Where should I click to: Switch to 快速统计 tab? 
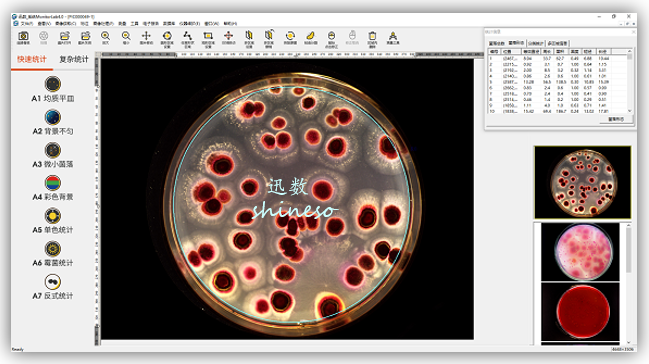tap(32, 59)
